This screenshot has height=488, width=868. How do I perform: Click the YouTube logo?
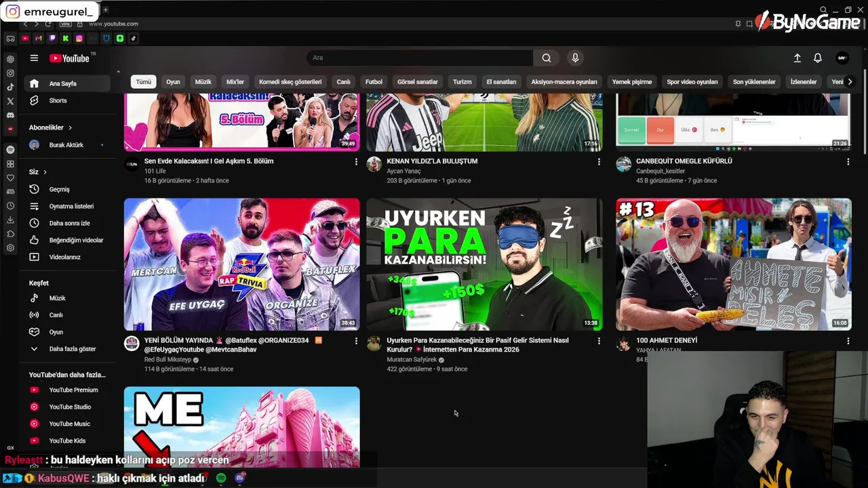pyautogui.click(x=70, y=58)
